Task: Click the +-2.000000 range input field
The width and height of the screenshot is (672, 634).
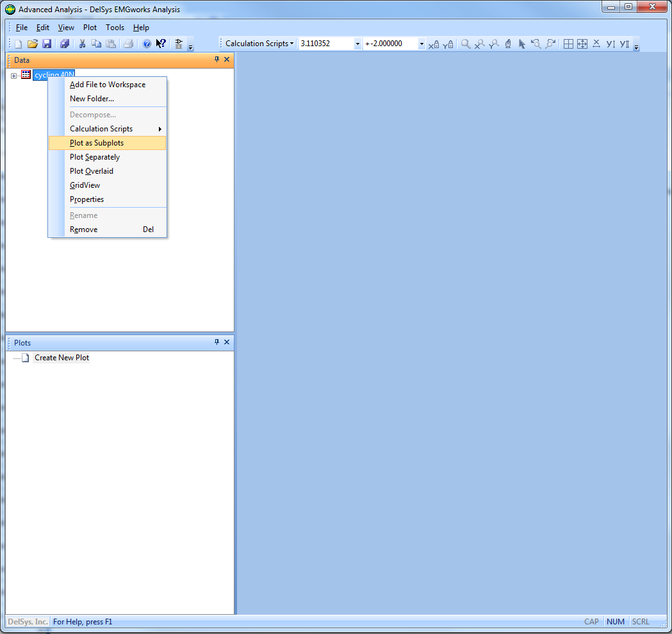Action: [389, 44]
